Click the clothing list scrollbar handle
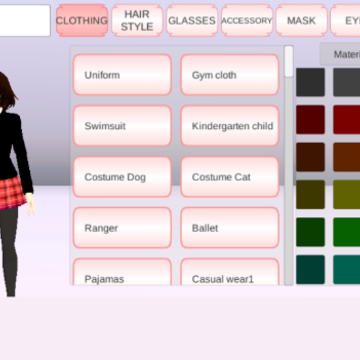This screenshot has width=360, height=360. (x=289, y=62)
